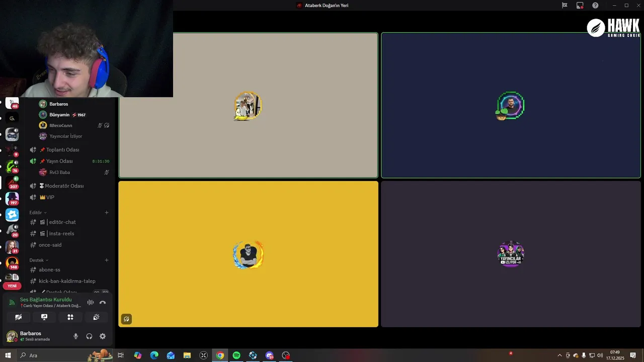
Task: Open server with 45 notification badge
Action: [12, 103]
